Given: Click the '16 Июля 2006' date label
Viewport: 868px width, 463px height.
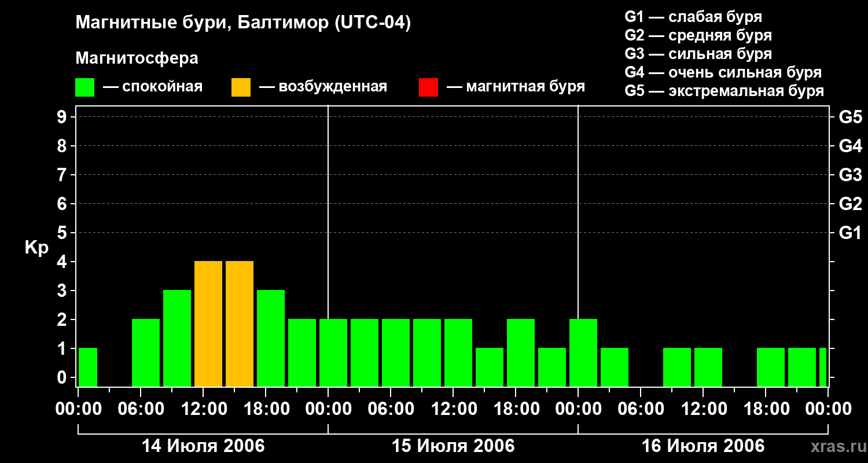Looking at the screenshot, I should pos(703,446).
